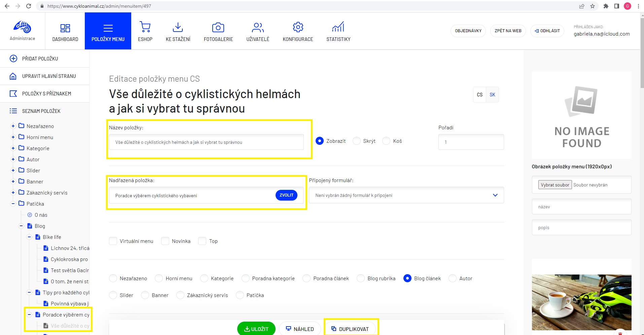
Task: Open the Připojený formulář dropdown
Action: pyautogui.click(x=406, y=195)
